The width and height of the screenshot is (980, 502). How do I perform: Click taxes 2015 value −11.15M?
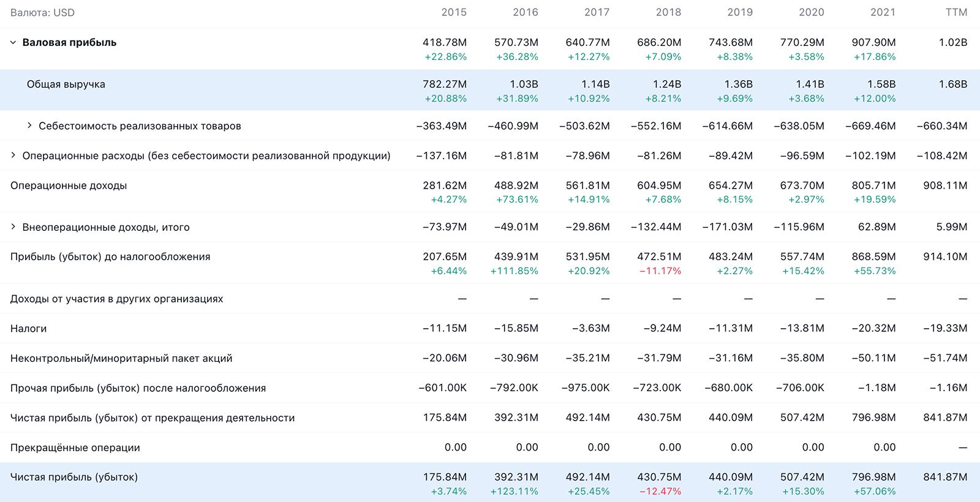[x=445, y=329]
